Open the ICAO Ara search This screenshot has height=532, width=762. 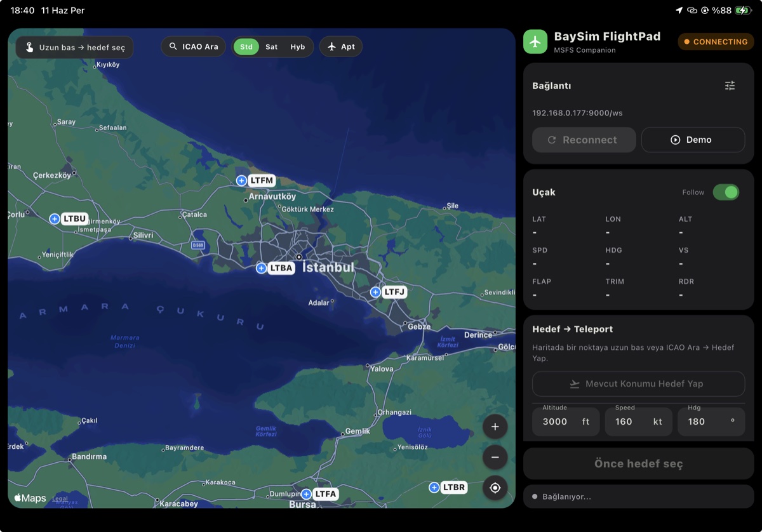pos(194,47)
